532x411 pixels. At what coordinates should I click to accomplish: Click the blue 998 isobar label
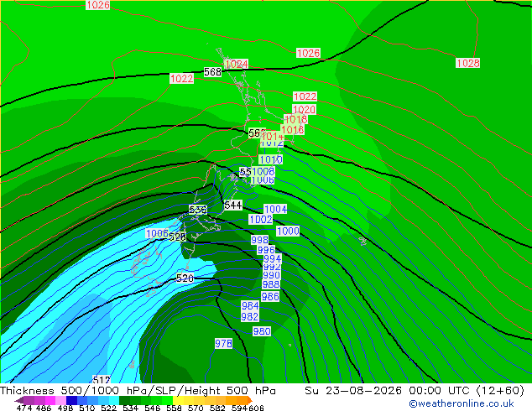(x=259, y=240)
